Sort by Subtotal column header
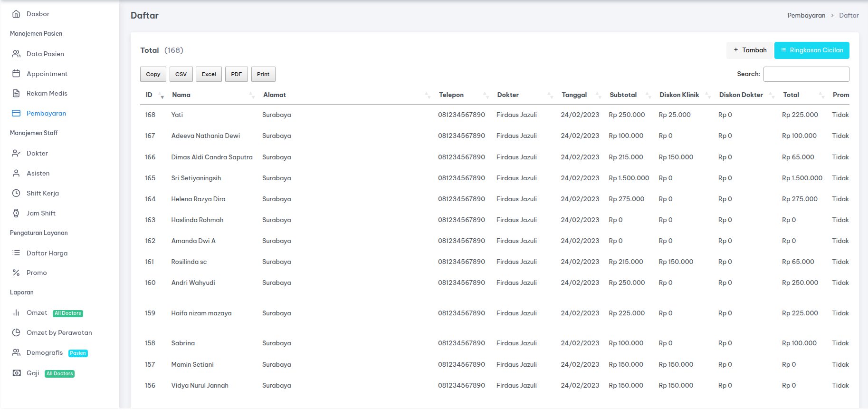The height and width of the screenshot is (410, 868). click(623, 95)
